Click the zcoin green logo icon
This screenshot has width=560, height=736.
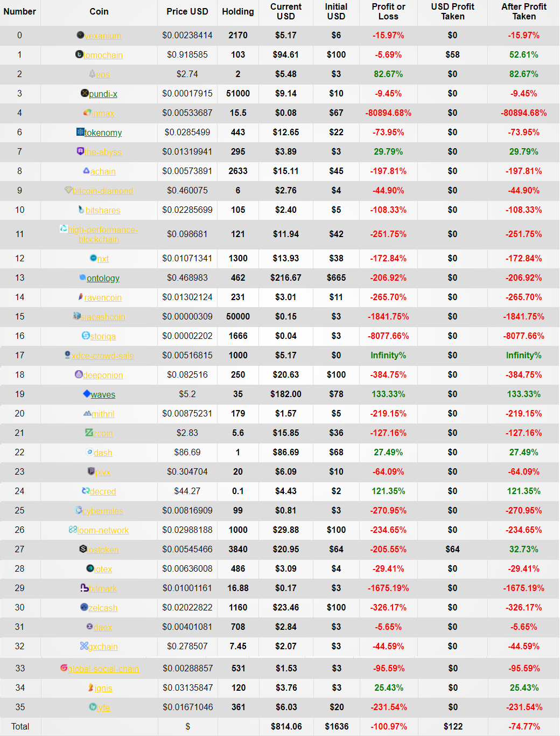89,433
